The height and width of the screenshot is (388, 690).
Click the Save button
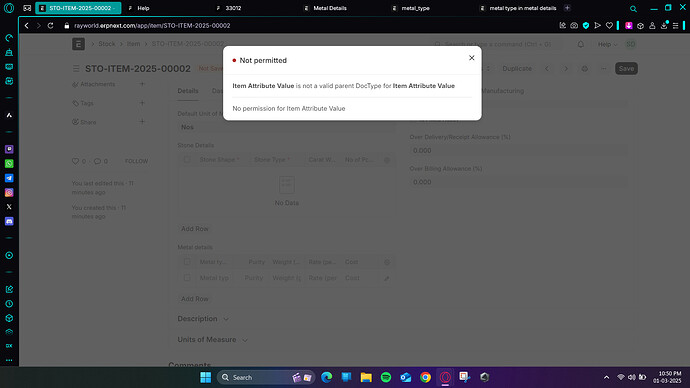(626, 69)
